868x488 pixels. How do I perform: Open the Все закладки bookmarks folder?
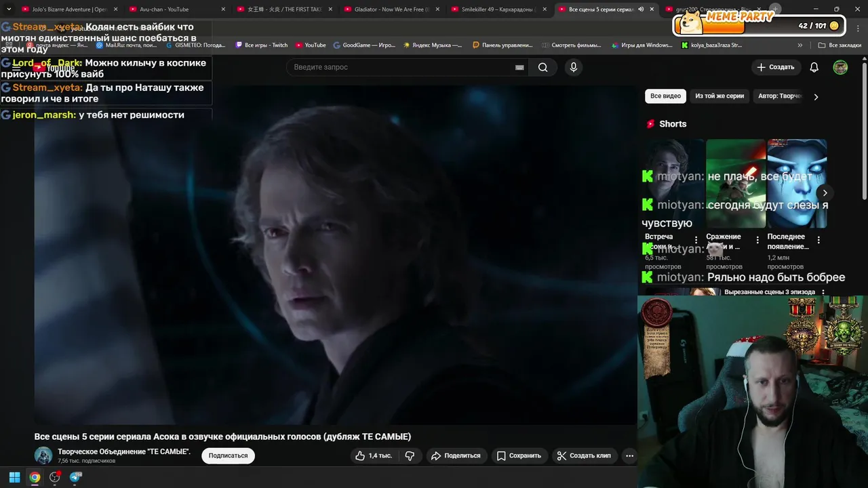pos(840,45)
